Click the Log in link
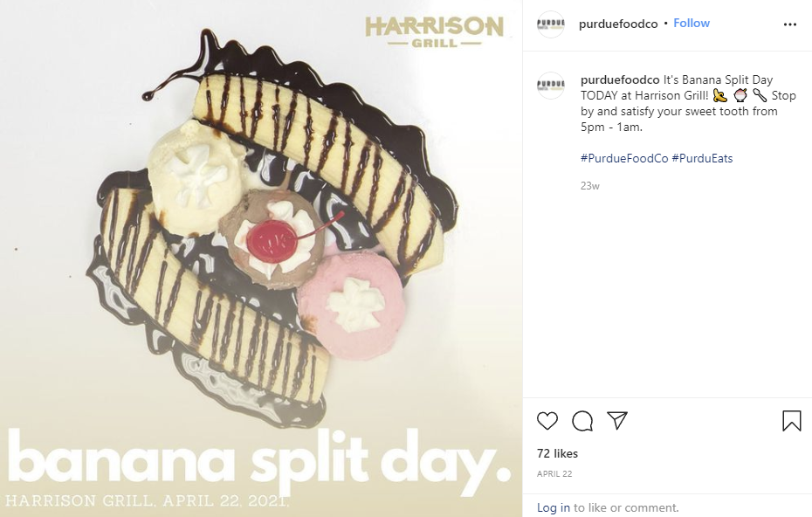The width and height of the screenshot is (812, 517). pyautogui.click(x=553, y=507)
